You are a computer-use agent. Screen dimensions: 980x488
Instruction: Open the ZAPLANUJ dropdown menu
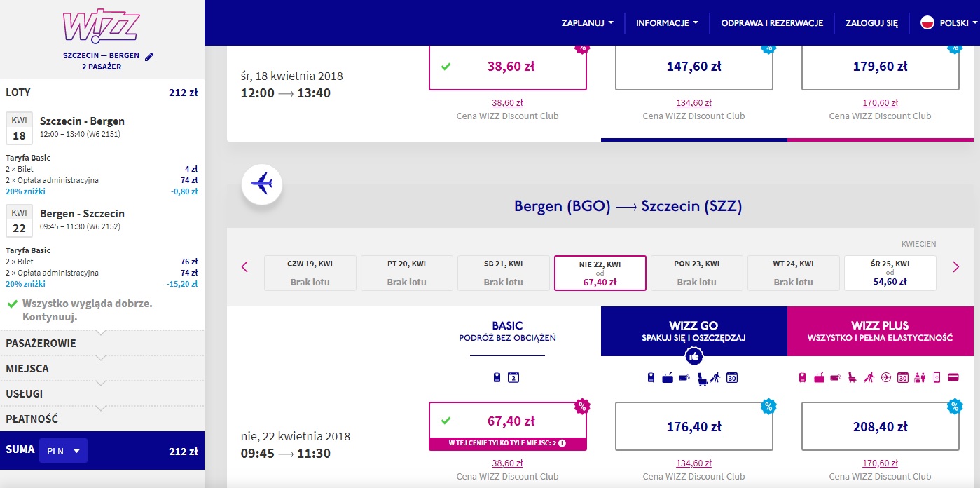pos(587,23)
